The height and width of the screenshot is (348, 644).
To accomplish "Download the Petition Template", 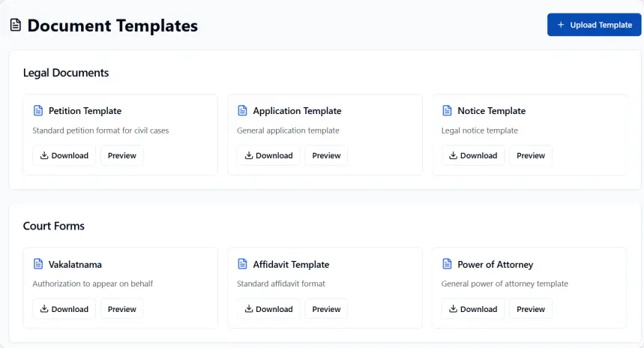I will 64,156.
